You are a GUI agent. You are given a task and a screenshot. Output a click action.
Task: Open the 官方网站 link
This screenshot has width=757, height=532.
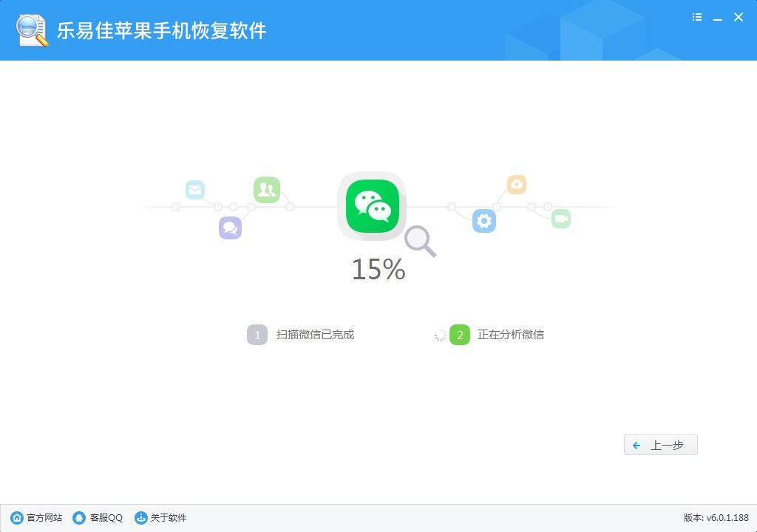click(x=37, y=517)
